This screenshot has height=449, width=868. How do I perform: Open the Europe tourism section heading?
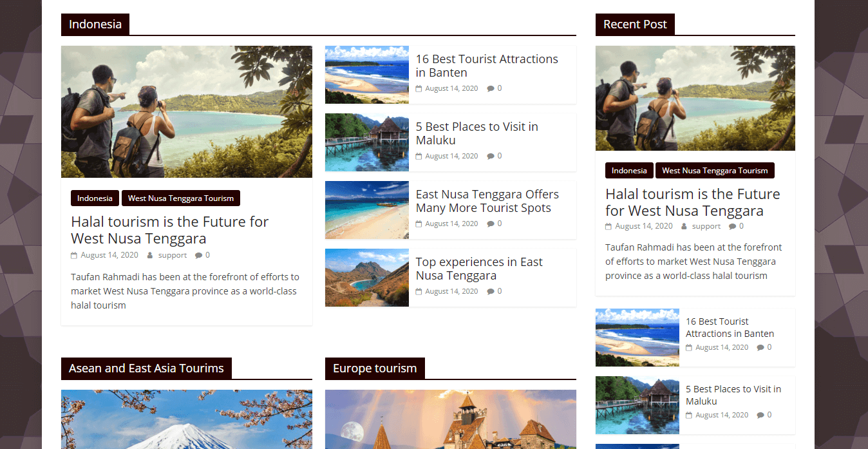(375, 368)
